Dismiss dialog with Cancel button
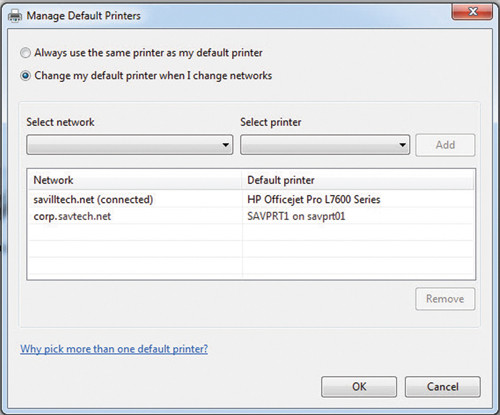This screenshot has width=500, height=415. tap(443, 387)
